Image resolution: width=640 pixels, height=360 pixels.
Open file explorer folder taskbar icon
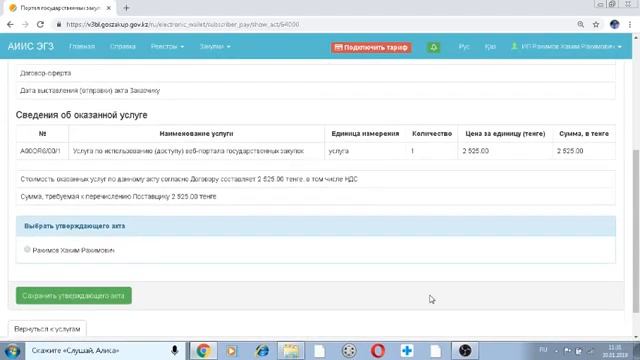point(291,351)
